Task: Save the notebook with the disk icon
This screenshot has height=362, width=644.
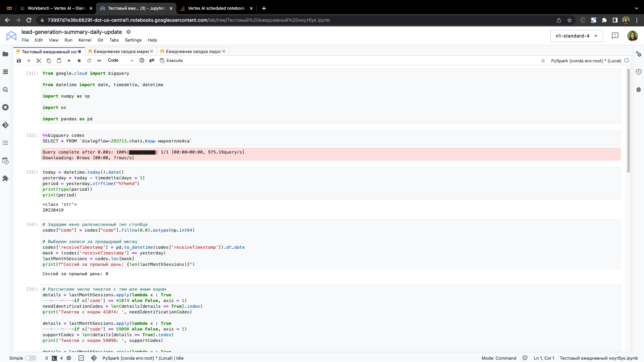Action: pyautogui.click(x=19, y=61)
